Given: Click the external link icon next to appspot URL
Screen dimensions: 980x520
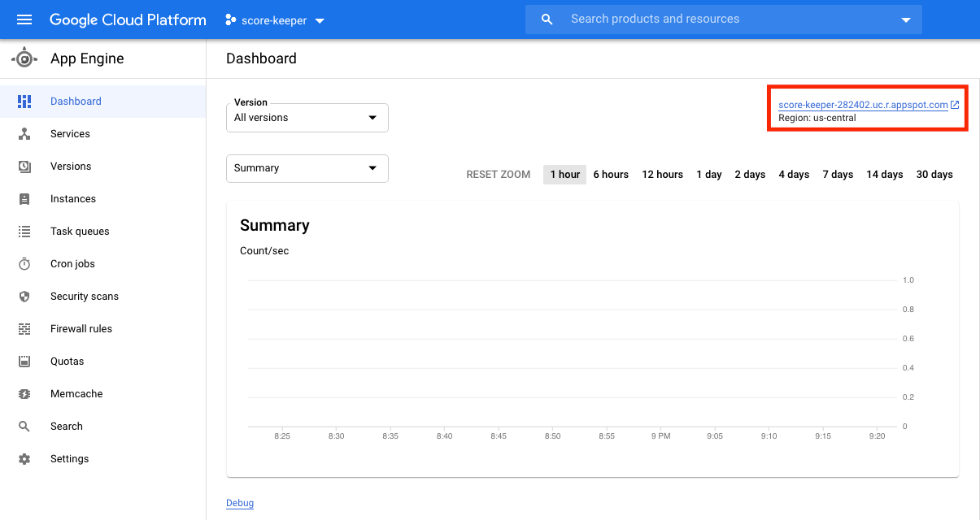Looking at the screenshot, I should click(955, 105).
